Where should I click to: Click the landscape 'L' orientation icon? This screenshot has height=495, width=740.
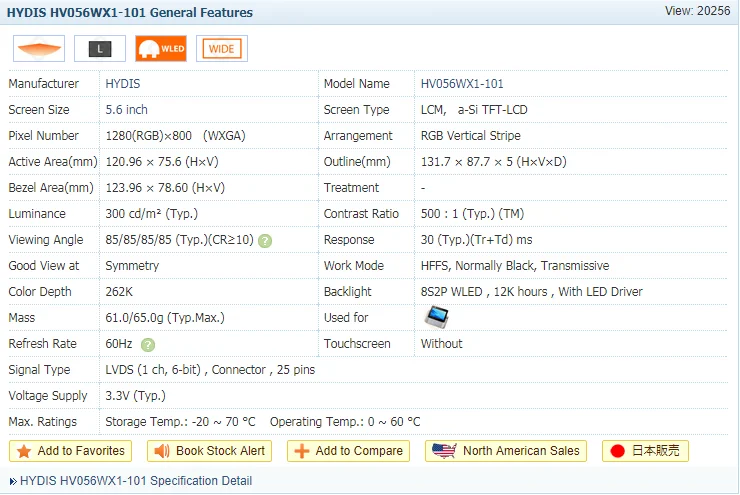pos(100,49)
